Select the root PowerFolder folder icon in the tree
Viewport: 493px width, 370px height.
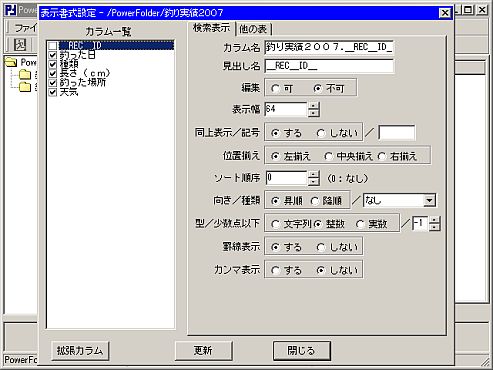click(11, 62)
